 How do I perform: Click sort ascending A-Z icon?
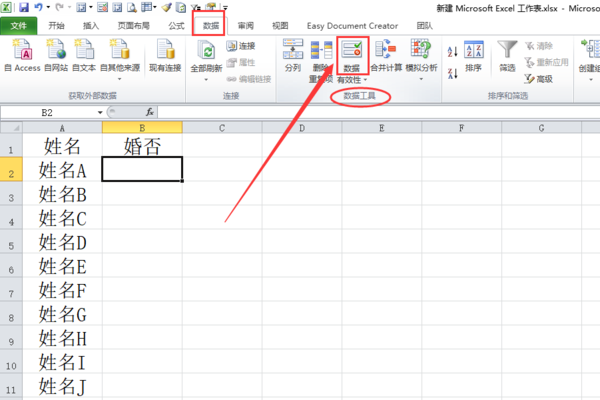(x=453, y=51)
